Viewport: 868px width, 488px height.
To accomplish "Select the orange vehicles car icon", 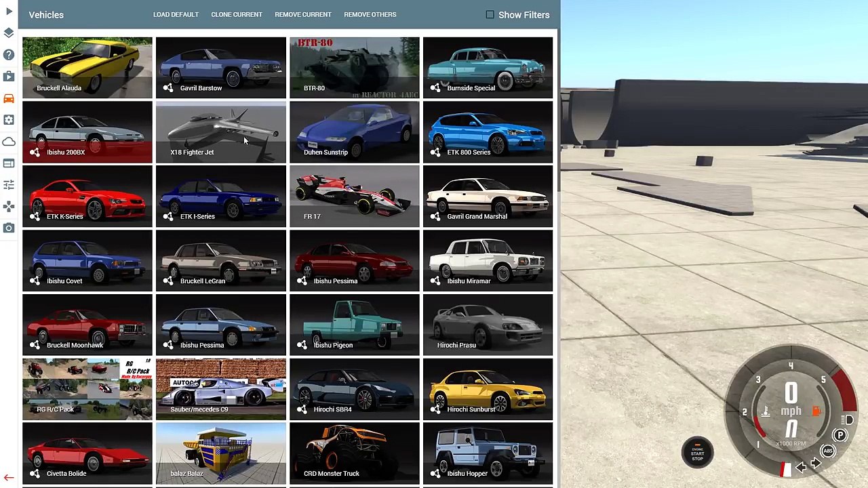I will [9, 98].
